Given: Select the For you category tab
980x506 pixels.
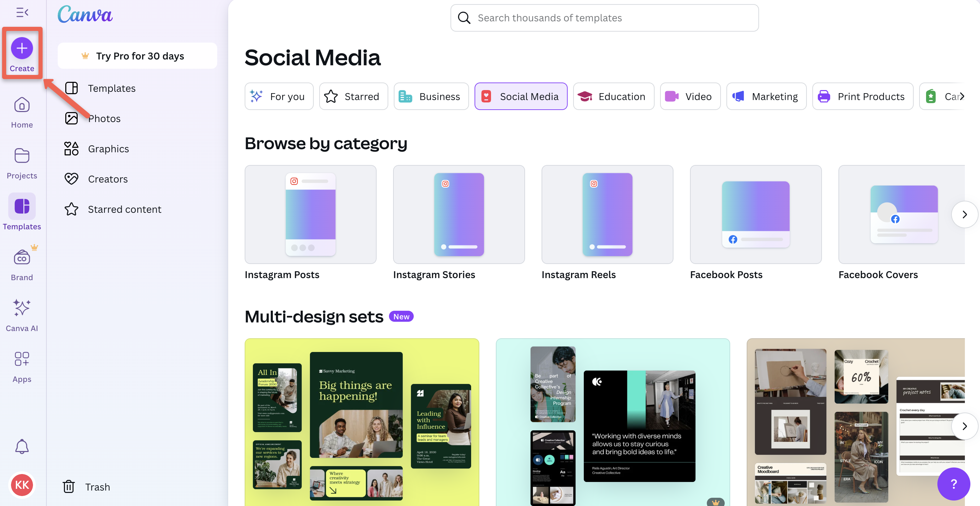Looking at the screenshot, I should pyautogui.click(x=279, y=96).
